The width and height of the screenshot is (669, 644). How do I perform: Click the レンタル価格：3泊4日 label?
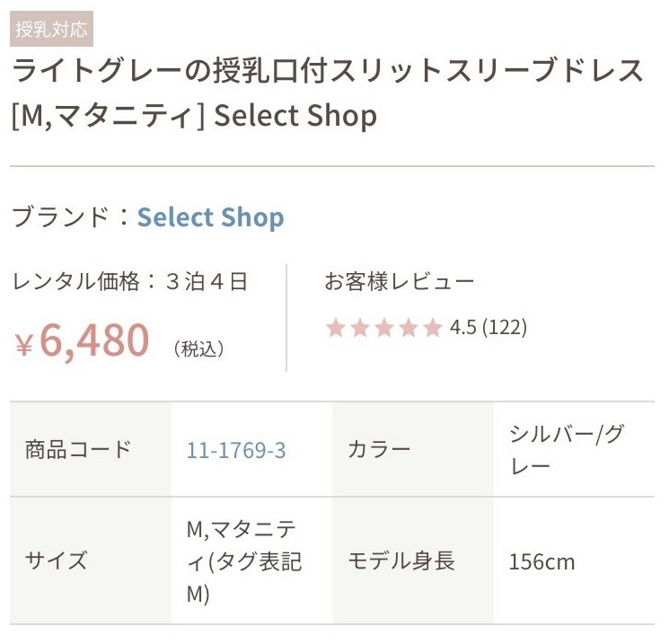[130, 282]
